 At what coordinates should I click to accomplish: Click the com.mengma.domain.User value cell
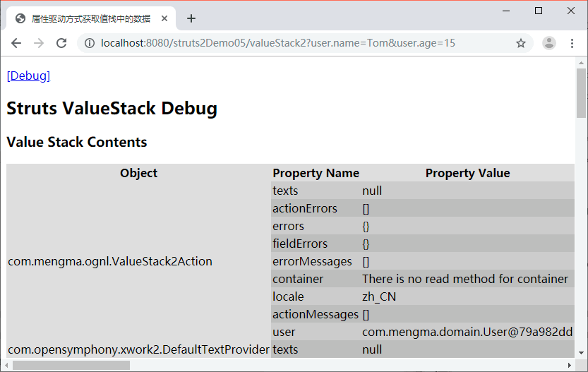click(467, 332)
